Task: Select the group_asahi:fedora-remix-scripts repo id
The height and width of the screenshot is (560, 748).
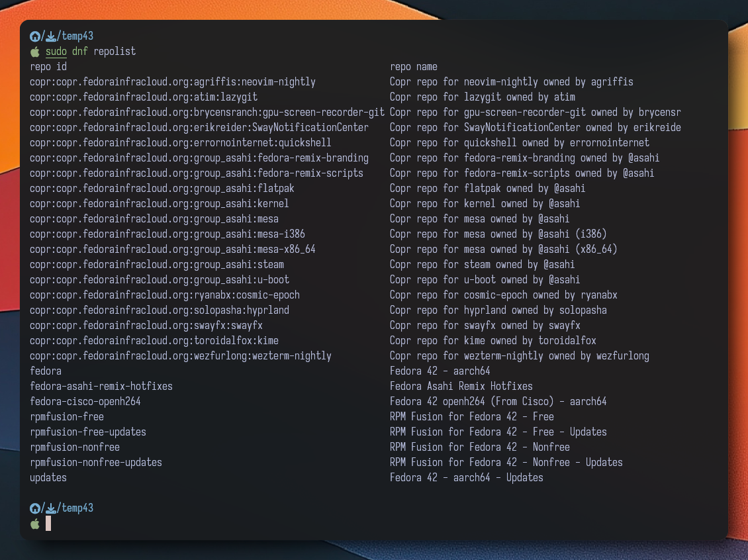Action: 197,173
